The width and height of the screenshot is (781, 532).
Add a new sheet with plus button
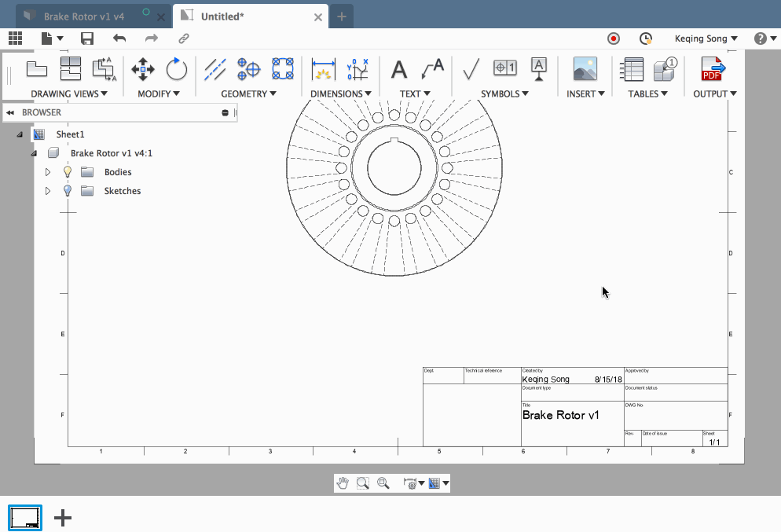(63, 517)
